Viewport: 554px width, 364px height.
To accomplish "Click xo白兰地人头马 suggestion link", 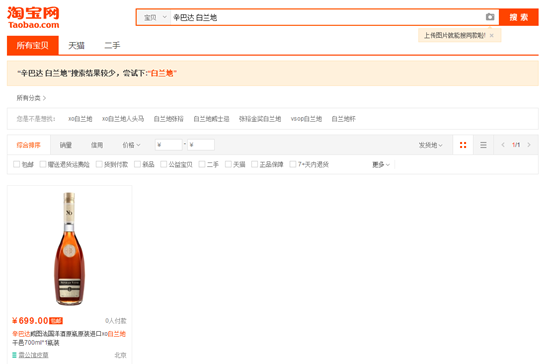I will pyautogui.click(x=123, y=119).
